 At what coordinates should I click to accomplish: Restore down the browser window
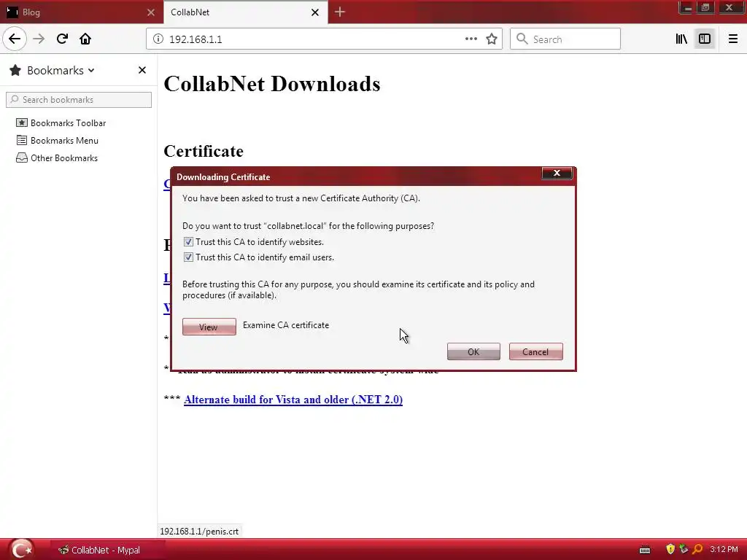click(x=705, y=7)
